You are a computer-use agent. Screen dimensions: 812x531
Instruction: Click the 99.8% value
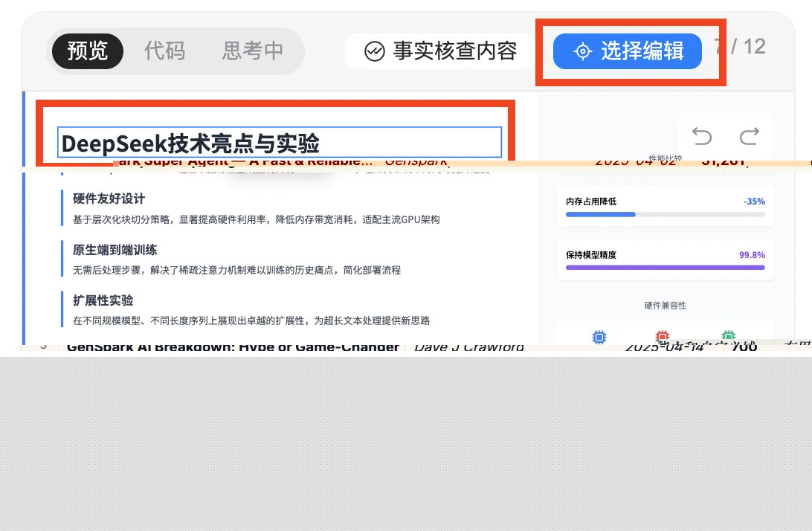click(x=752, y=255)
